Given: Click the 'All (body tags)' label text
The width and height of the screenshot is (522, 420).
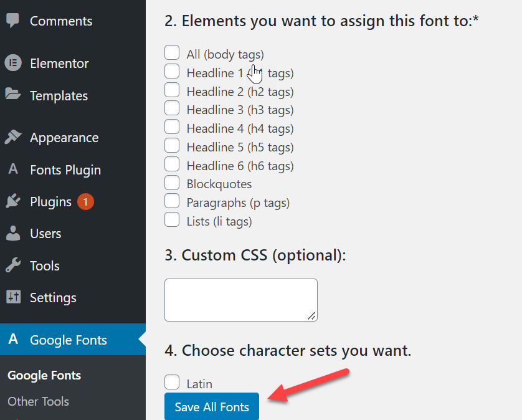Looking at the screenshot, I should click(225, 54).
